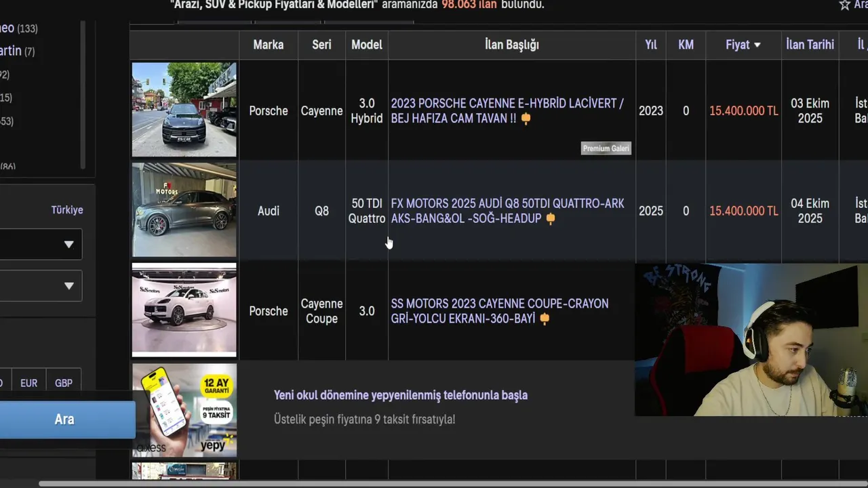This screenshot has width=868, height=488.
Task: Click the Premium Galeri badge
Action: (x=606, y=148)
